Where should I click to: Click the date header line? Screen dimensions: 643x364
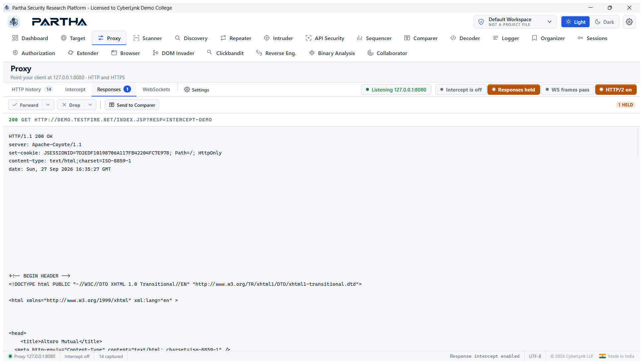pyautogui.click(x=60, y=169)
